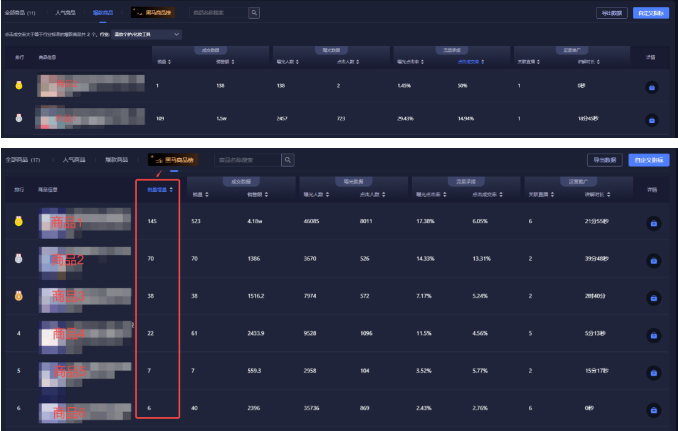The width and height of the screenshot is (678, 431).
Task: Click 导出数据 button in bottom panel
Action: point(603,160)
